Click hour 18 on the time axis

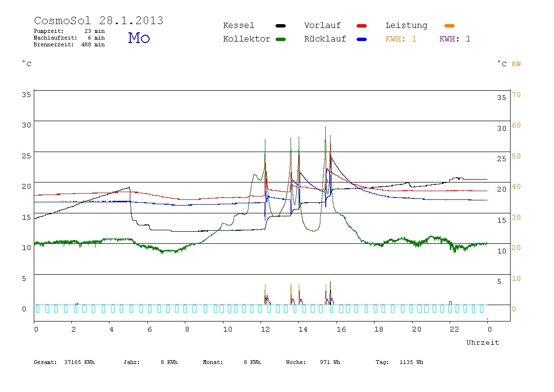coord(379,329)
